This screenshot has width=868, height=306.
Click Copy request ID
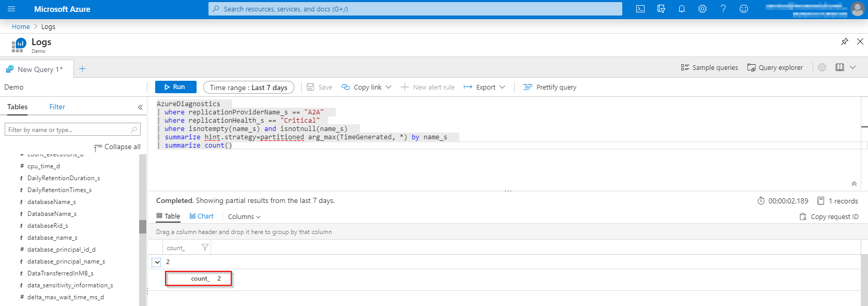point(829,216)
